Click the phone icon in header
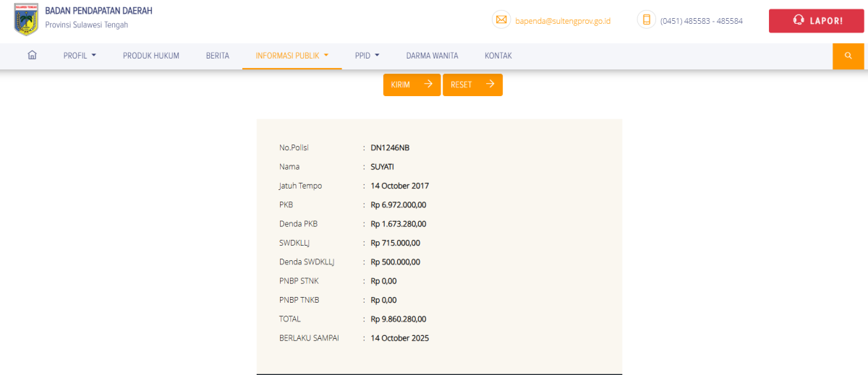868x375 pixels. pos(646,20)
